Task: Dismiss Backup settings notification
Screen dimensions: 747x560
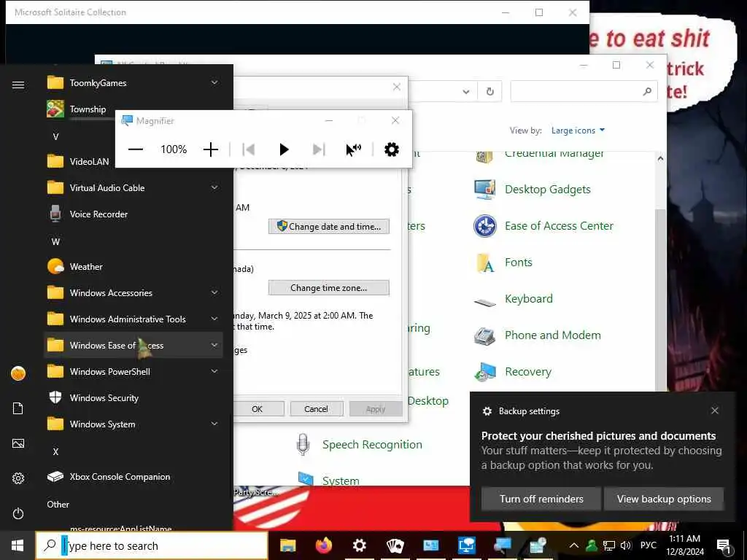Action: [715, 411]
